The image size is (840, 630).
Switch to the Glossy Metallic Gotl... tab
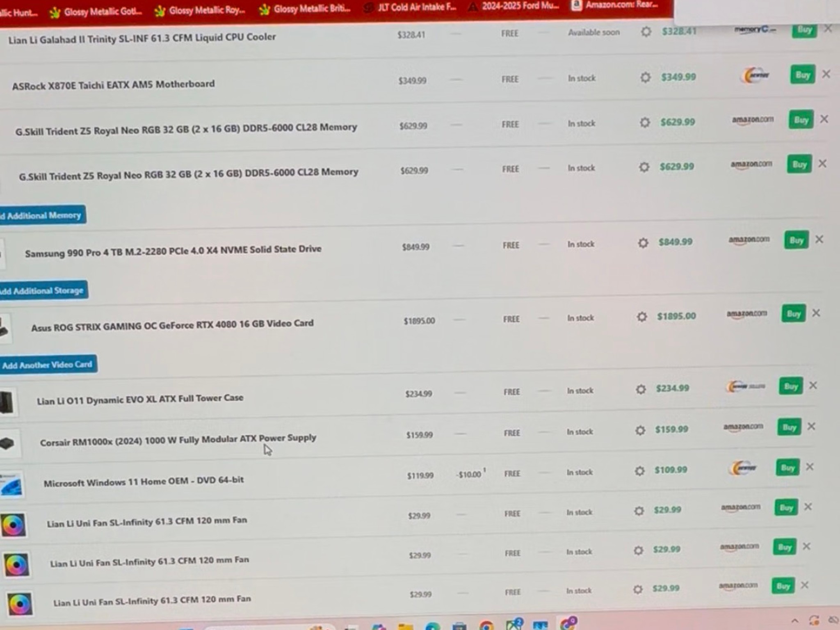pyautogui.click(x=96, y=12)
